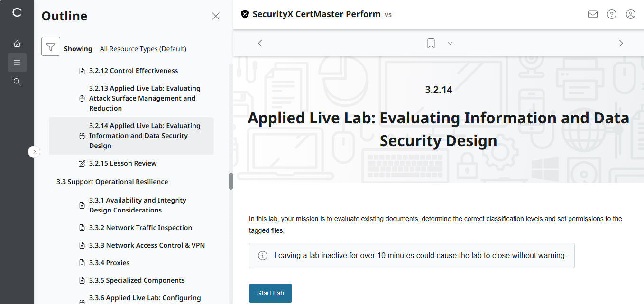
Task: Navigate to the next page with right arrow
Action: tap(621, 43)
